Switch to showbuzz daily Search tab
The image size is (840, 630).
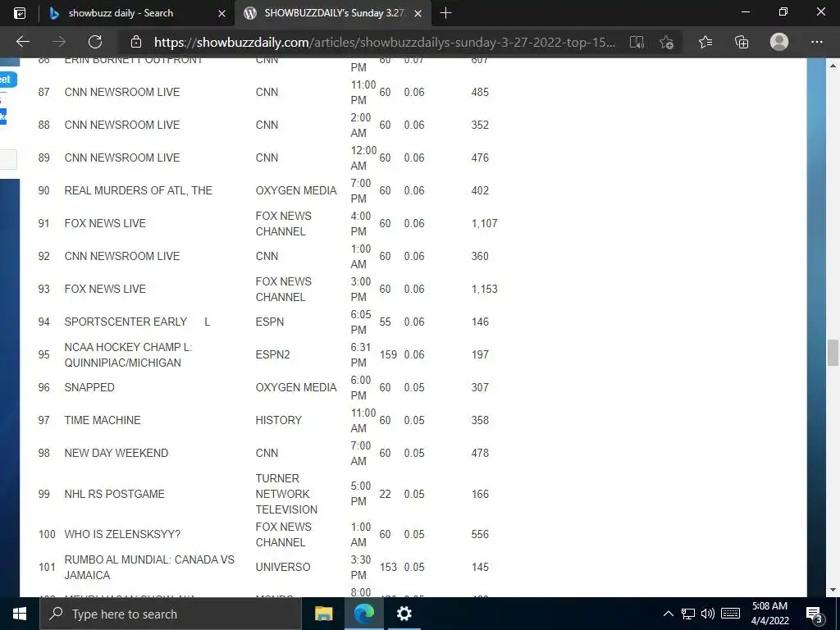click(x=137, y=13)
